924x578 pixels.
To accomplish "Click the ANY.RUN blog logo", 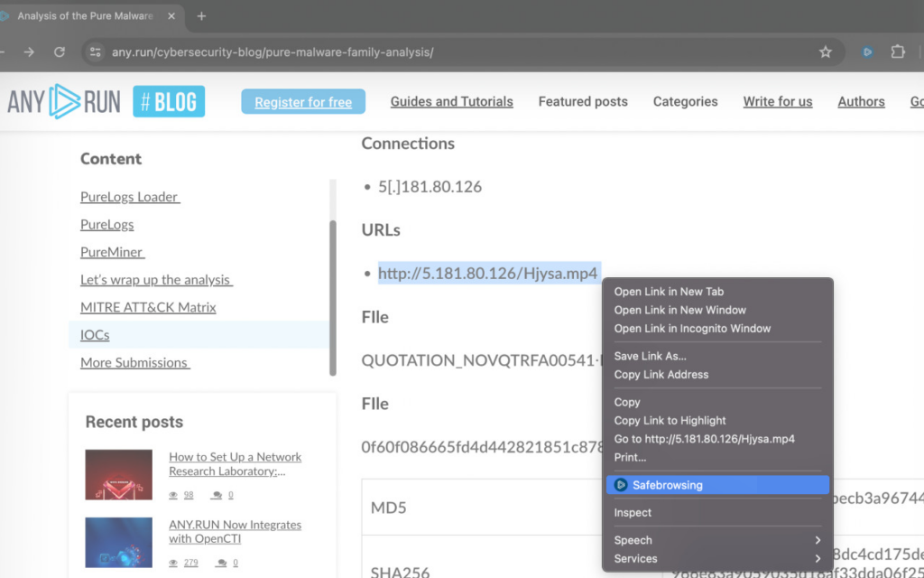I will (x=106, y=102).
